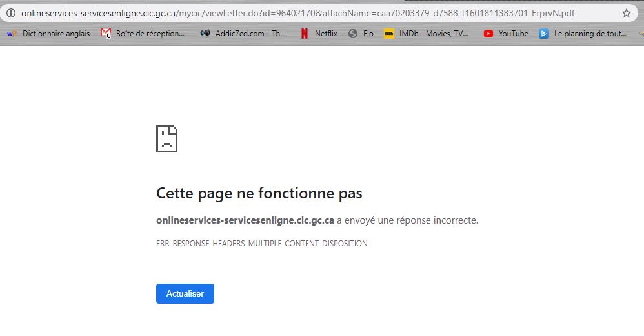Viewport: 644px width, 336px height.
Task: Click the YouTube bookmark play icon
Action: 488,34
